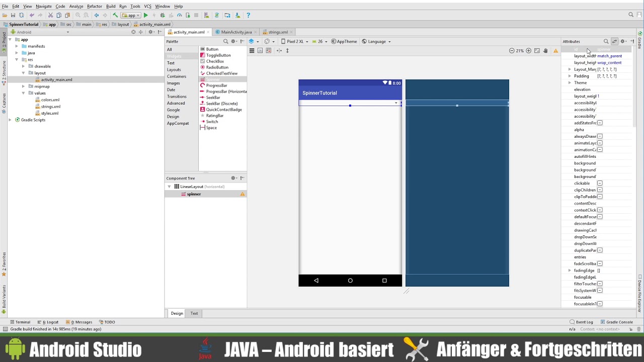Click the Save All toolbar icon
This screenshot has width=644, height=362.
click(13, 15)
